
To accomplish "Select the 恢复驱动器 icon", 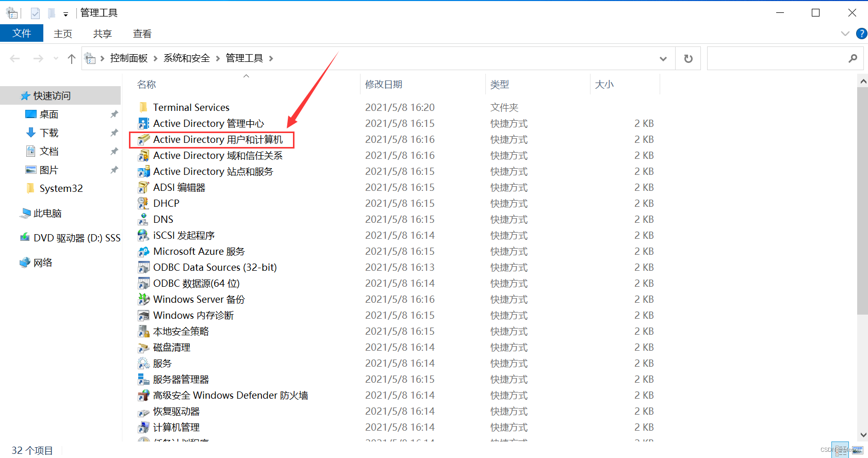I will click(x=143, y=412).
